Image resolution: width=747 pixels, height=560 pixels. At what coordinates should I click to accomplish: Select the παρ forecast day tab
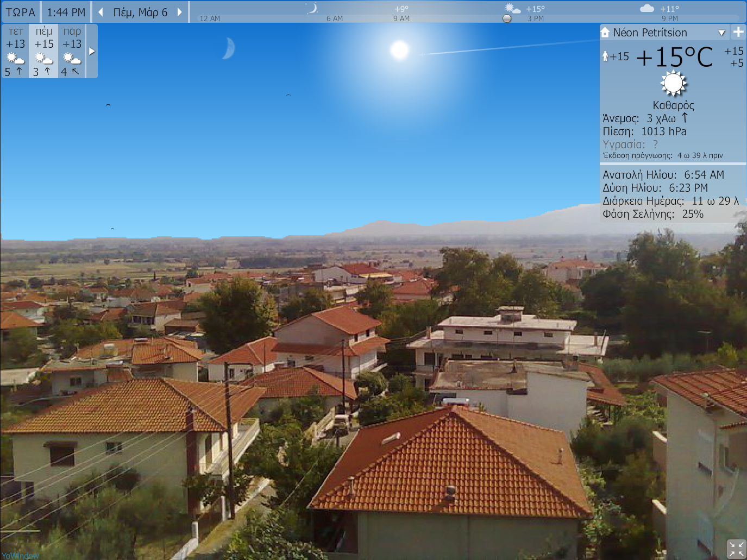tap(72, 51)
